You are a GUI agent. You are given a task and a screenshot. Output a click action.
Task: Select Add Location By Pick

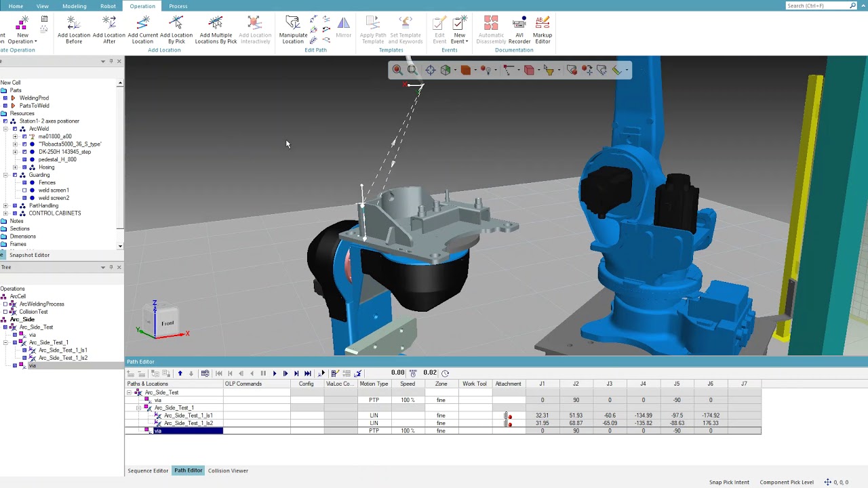[176, 30]
